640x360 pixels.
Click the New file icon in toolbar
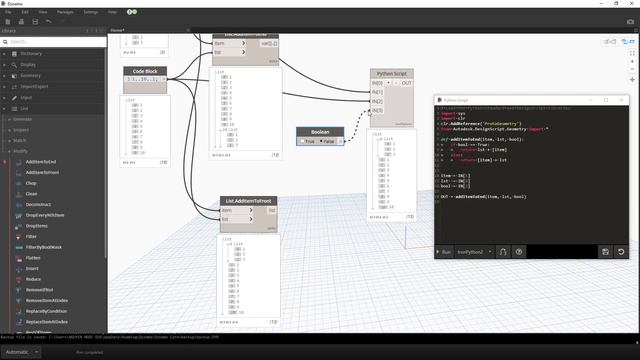tap(8, 22)
